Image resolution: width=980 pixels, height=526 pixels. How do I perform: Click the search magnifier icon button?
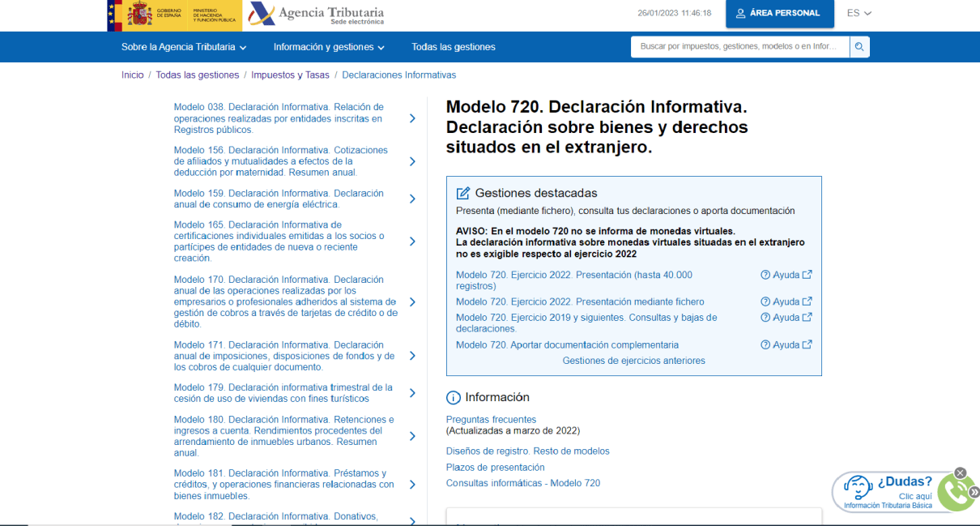pos(859,47)
